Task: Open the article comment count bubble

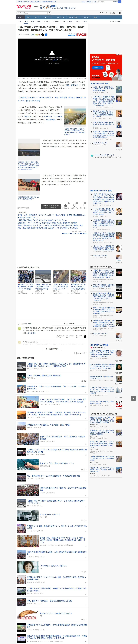Action: coord(33,35)
